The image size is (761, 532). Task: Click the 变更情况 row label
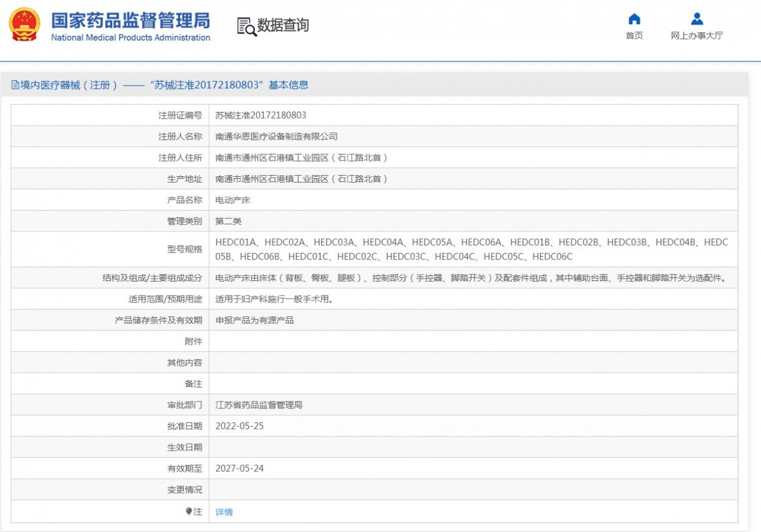[185, 490]
